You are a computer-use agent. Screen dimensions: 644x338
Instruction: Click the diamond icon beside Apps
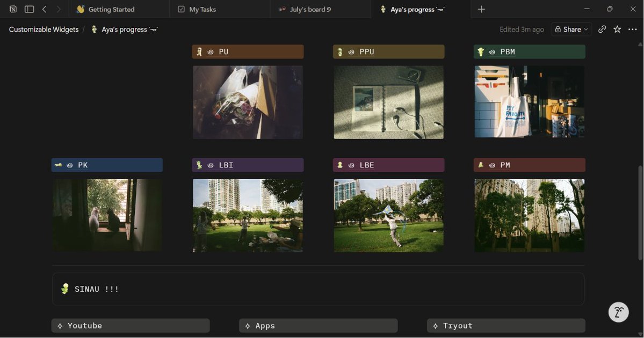[248, 326]
